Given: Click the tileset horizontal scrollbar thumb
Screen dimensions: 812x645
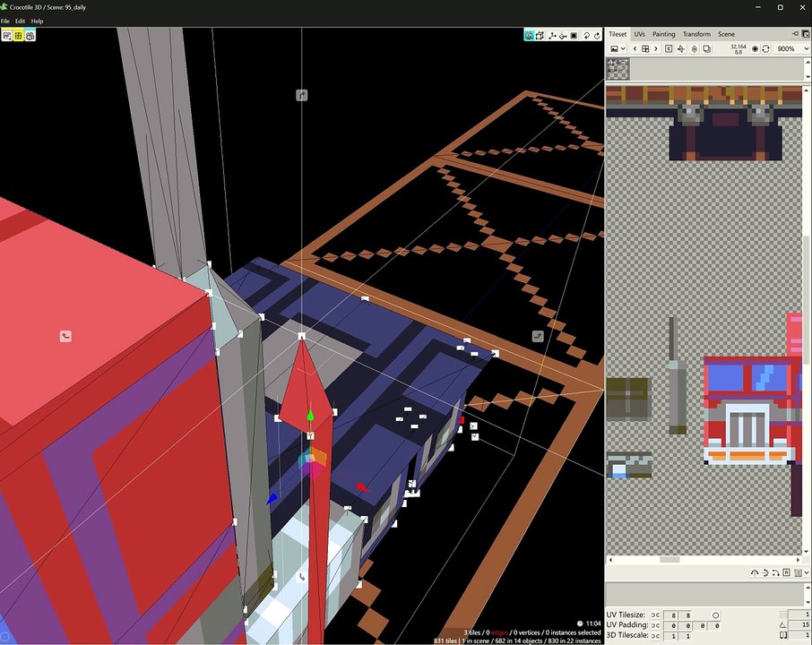Looking at the screenshot, I should 669,560.
